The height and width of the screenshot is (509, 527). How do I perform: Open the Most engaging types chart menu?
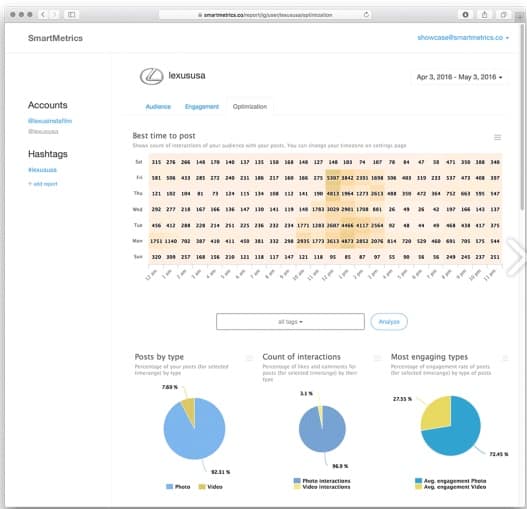[505, 358]
